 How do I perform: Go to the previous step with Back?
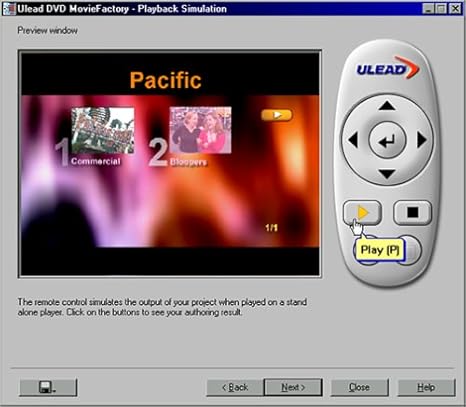(235, 387)
